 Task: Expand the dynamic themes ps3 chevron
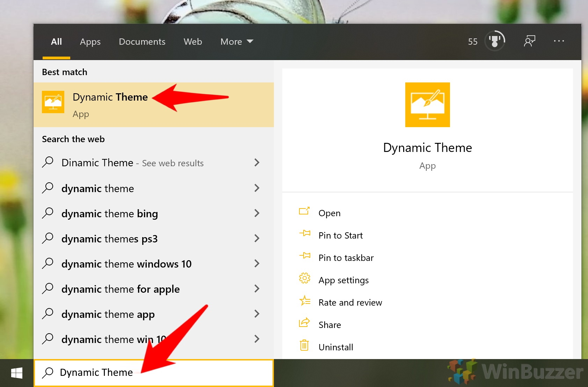coord(257,238)
